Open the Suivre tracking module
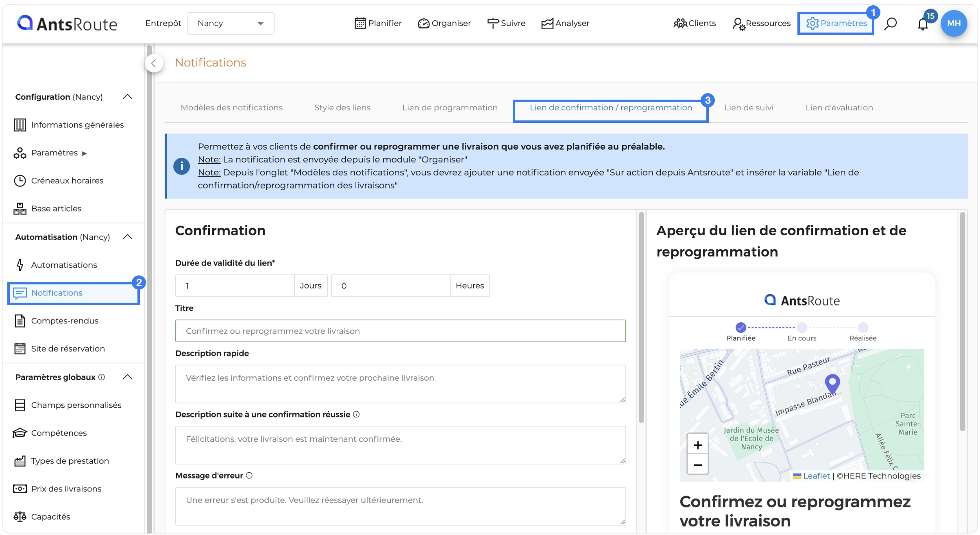Image resolution: width=980 pixels, height=535 pixels. (x=506, y=23)
